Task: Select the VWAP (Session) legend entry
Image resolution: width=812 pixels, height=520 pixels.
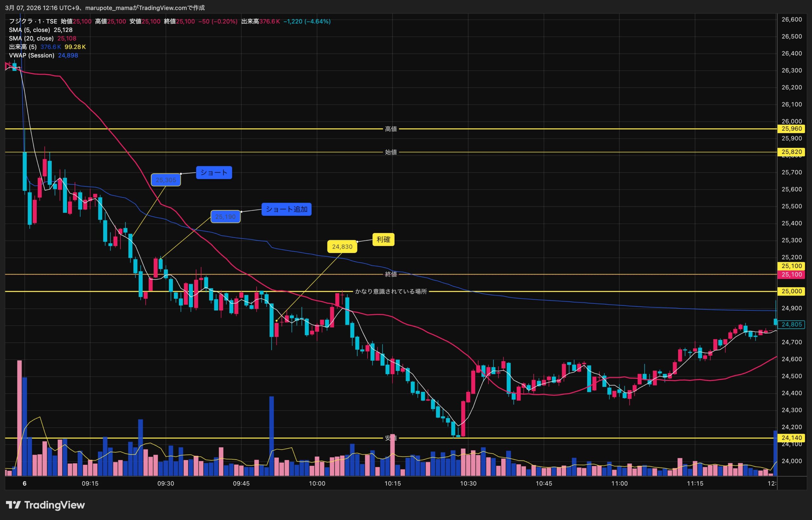Action: (x=31, y=55)
